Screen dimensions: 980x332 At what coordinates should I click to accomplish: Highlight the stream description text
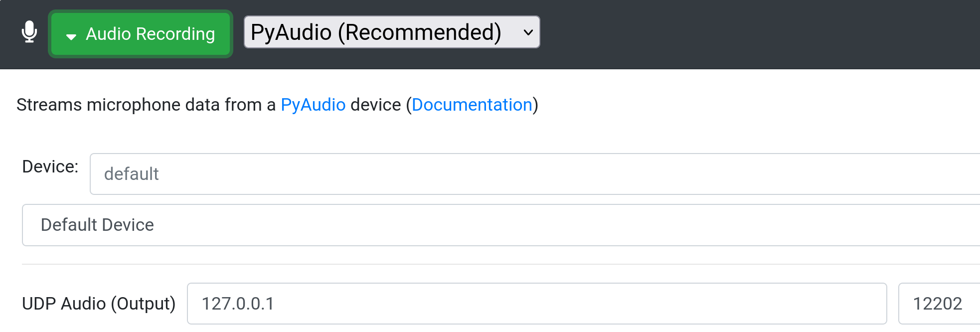click(277, 105)
